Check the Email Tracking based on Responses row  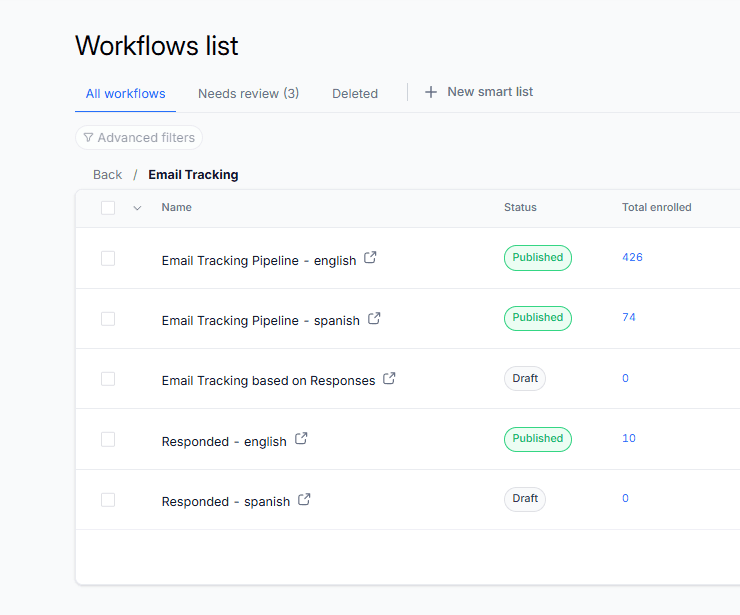[108, 379]
